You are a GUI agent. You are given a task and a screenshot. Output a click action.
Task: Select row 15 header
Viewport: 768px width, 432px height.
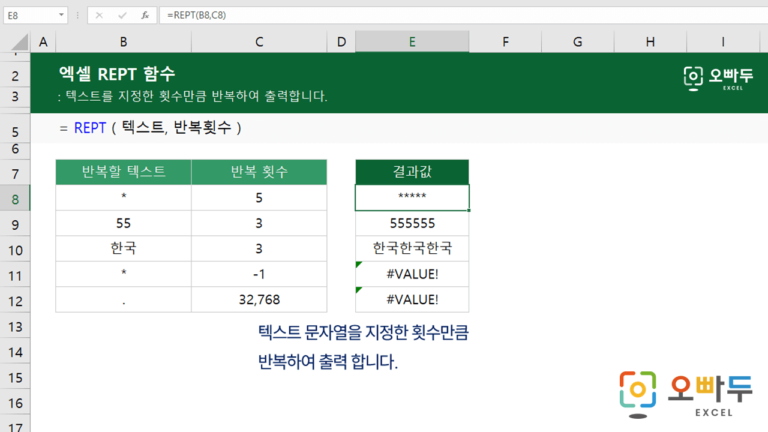[x=15, y=378]
